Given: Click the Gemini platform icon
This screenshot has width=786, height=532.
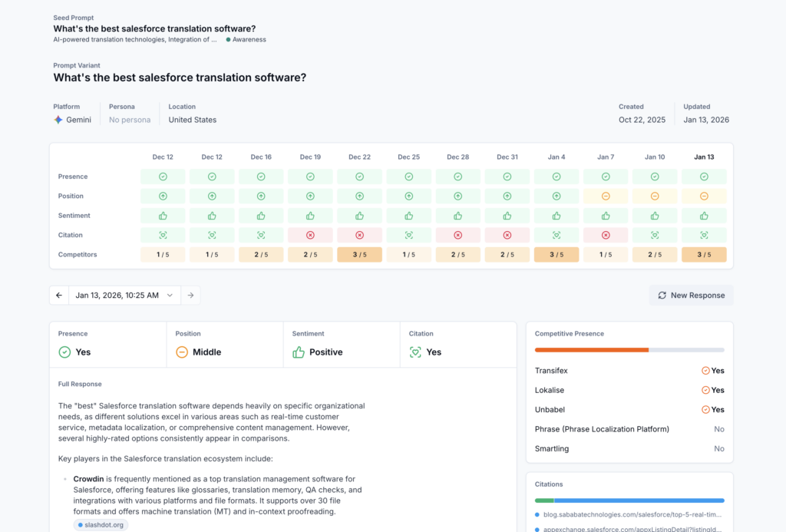Looking at the screenshot, I should click(x=58, y=120).
